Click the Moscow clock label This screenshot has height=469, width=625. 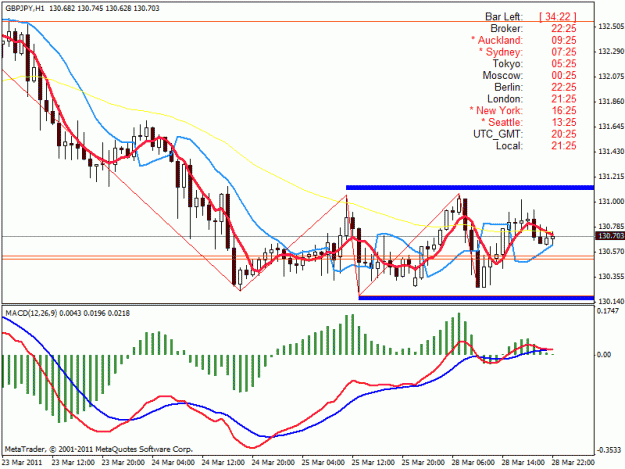tap(503, 75)
